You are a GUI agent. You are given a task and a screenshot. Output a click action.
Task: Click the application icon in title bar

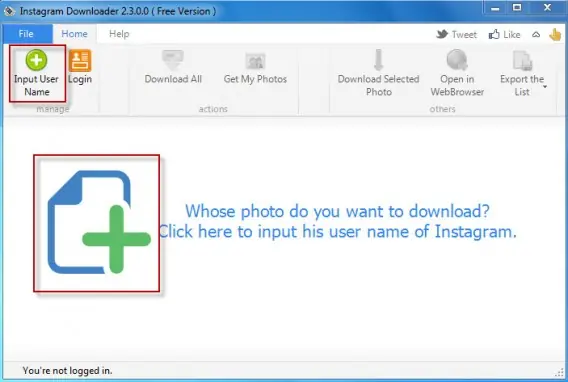pos(9,11)
